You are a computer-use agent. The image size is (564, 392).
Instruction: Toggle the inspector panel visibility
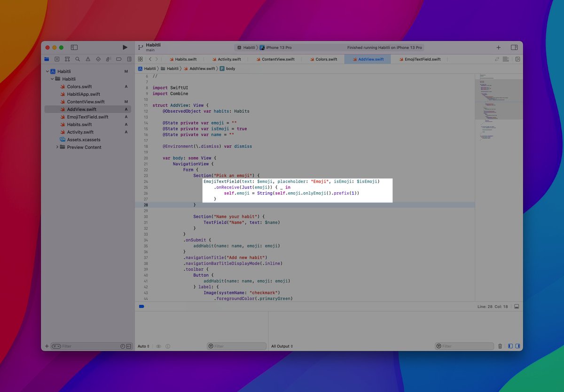point(514,47)
